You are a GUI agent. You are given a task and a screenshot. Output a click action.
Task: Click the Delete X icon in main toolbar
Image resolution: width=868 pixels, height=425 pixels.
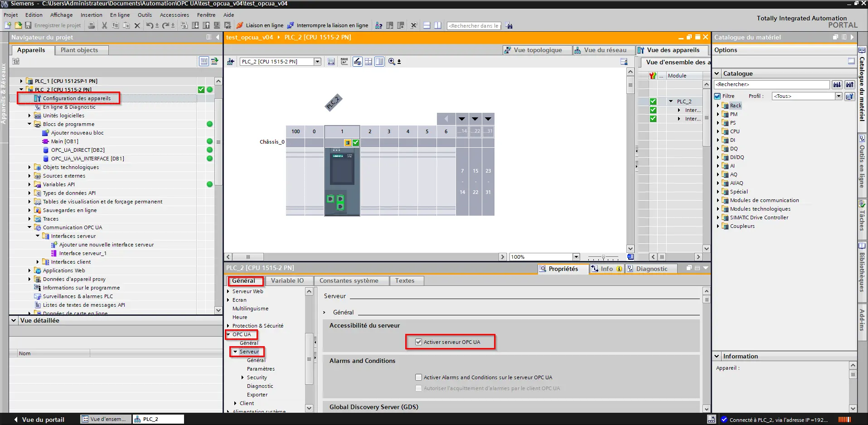click(x=137, y=25)
